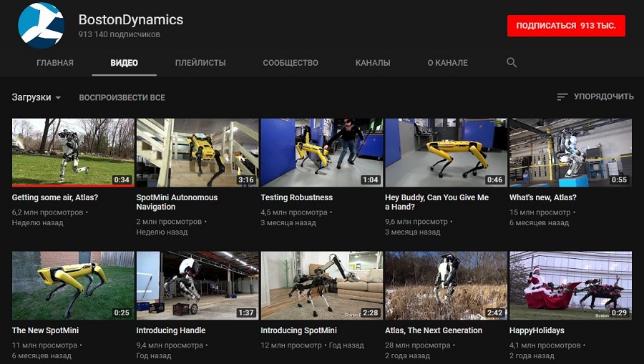The height and width of the screenshot is (364, 644).
Task: Click the 2:42 duration badge
Action: point(494,313)
